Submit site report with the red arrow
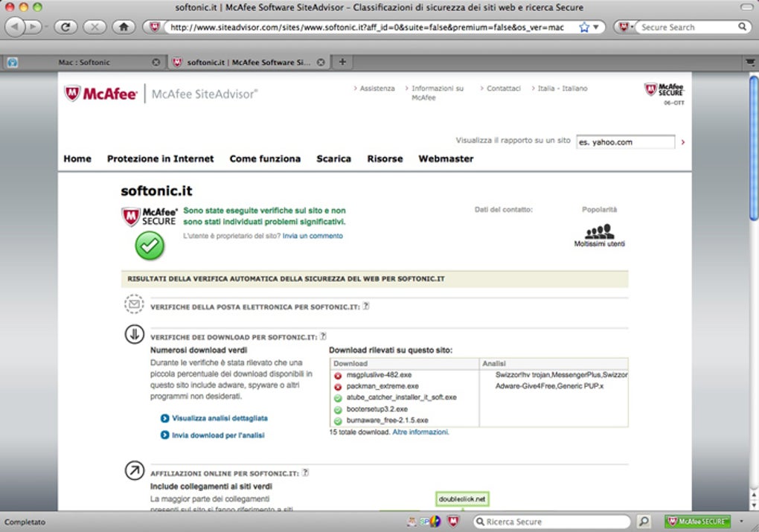Screen dimensions: 759x532 [683, 142]
